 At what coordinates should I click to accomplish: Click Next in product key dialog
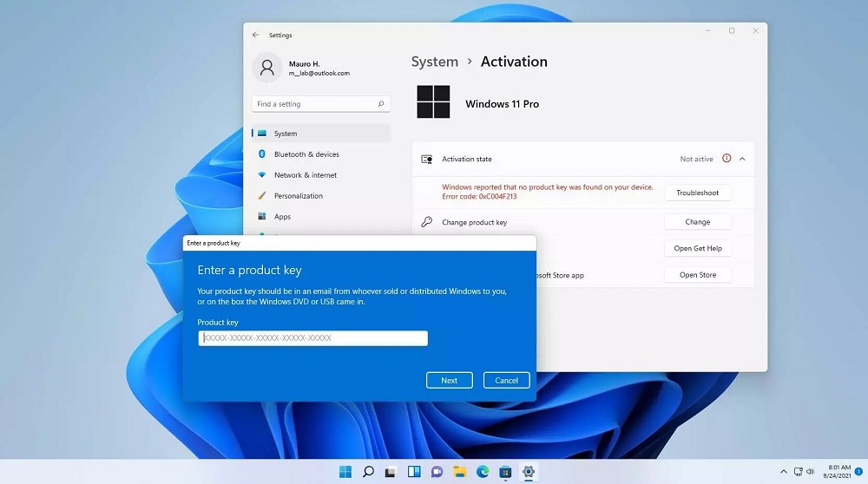coord(450,381)
